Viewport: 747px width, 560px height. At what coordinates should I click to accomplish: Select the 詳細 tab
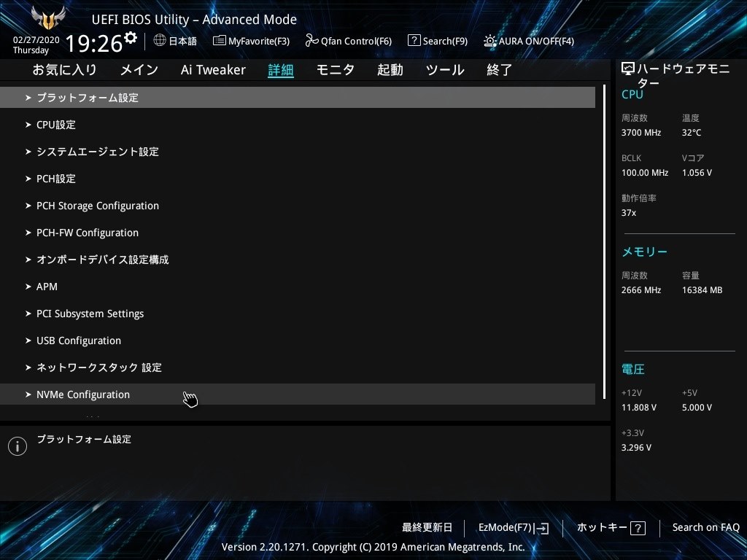click(x=281, y=70)
